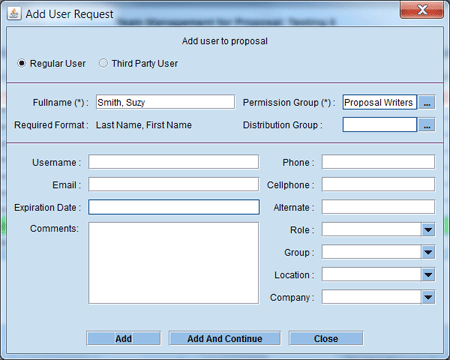Expand the Location dropdown
450x360 pixels.
(428, 275)
